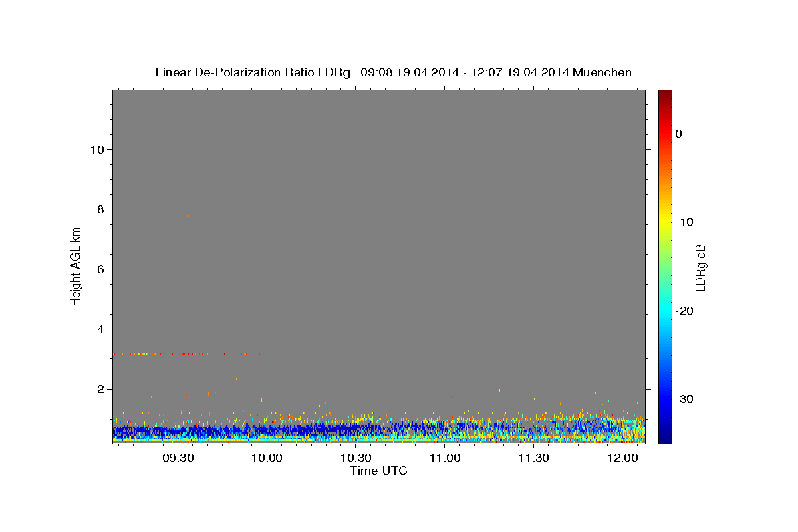Click the colorbar value 0
The height and width of the screenshot is (532, 798).
(x=678, y=134)
